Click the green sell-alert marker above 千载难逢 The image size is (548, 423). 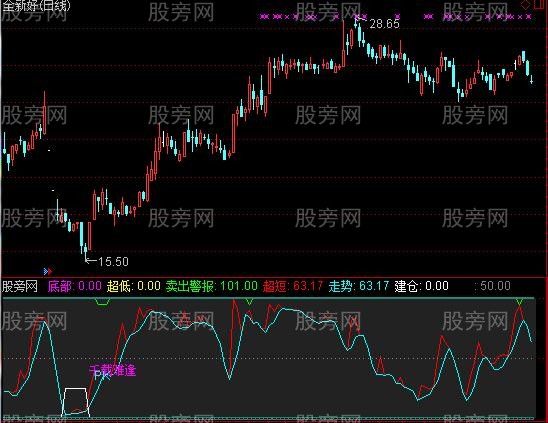point(103,302)
